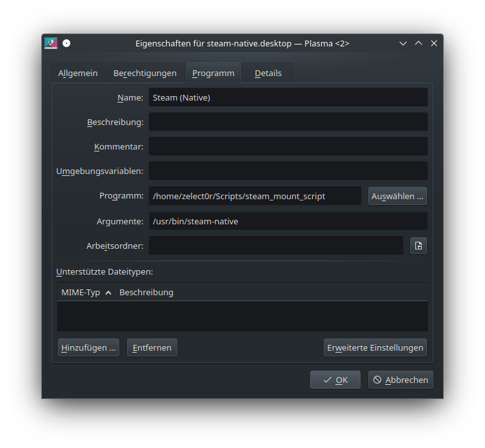The image size is (485, 448).
Task: Click the Plasma window menu icon
Action: [51, 43]
